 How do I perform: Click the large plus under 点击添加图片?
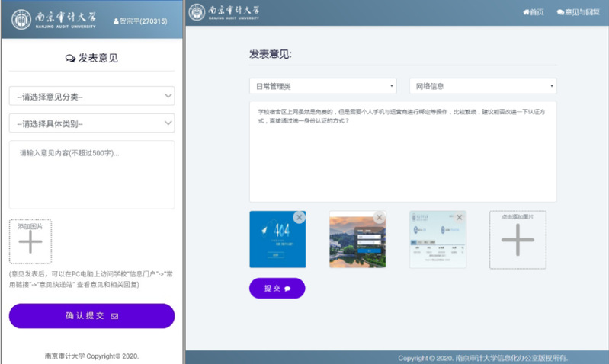click(x=518, y=240)
